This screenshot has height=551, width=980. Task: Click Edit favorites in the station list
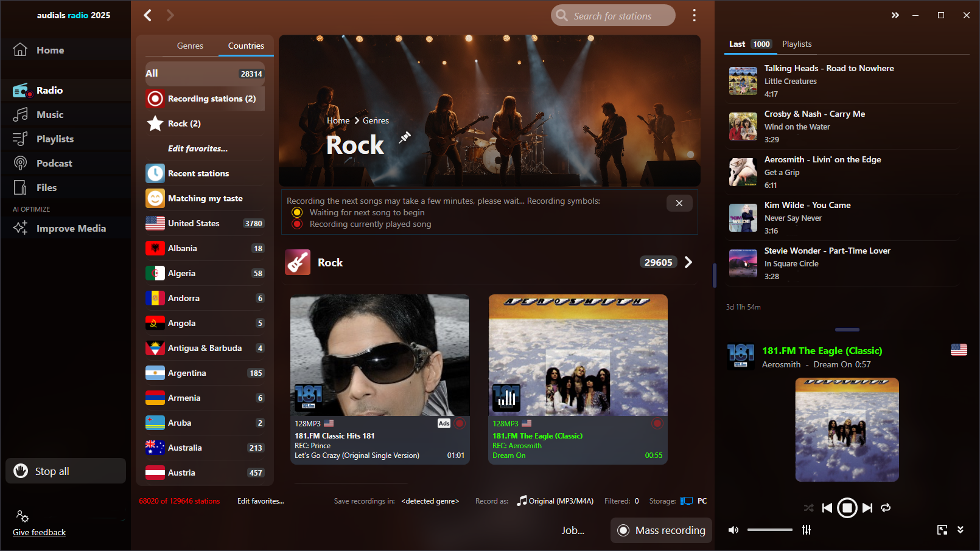[x=198, y=148]
